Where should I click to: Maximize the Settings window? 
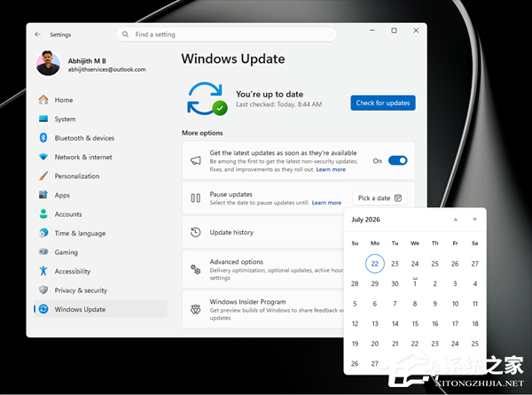(394, 30)
